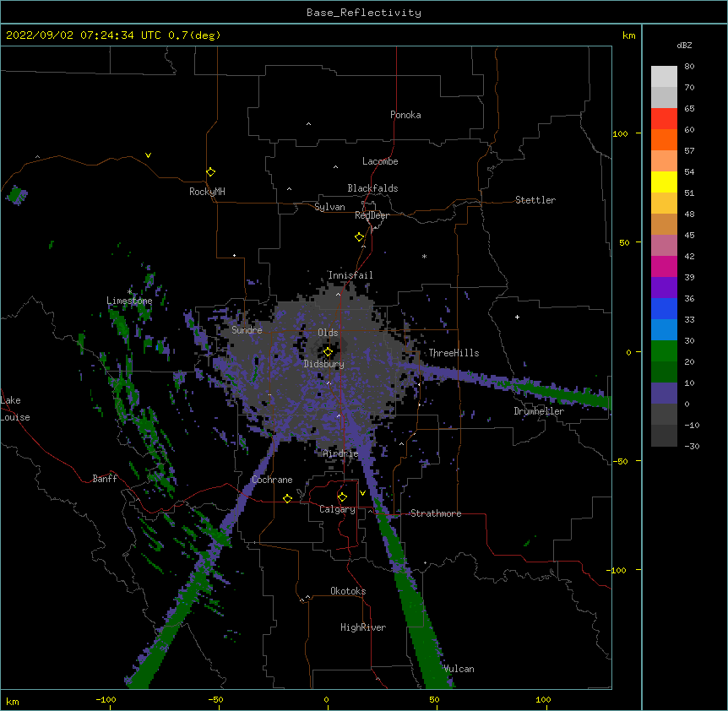728x711 pixels.
Task: Click the -50 tick on the bottom axis
Action: click(215, 700)
